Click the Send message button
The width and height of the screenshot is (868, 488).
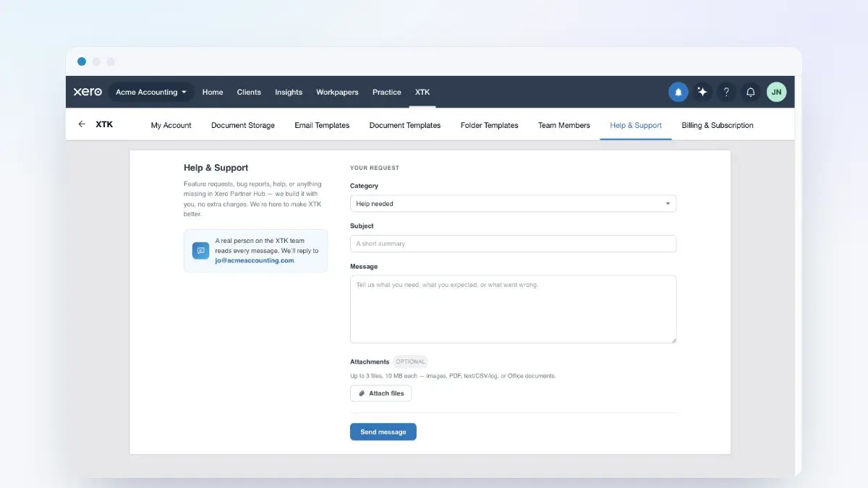pyautogui.click(x=383, y=432)
